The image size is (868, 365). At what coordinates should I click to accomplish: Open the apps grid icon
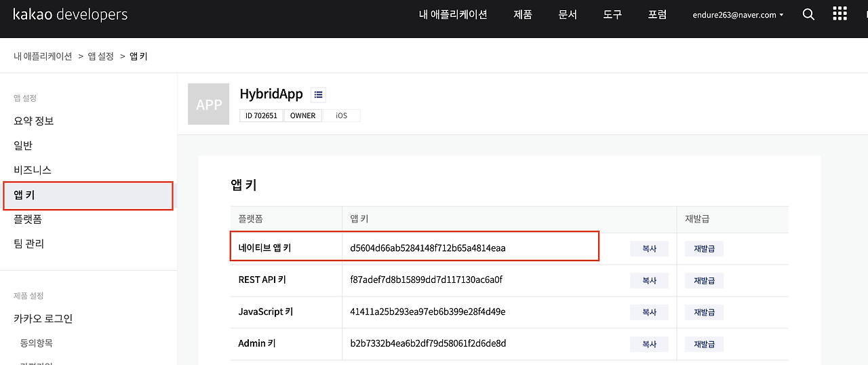840,14
